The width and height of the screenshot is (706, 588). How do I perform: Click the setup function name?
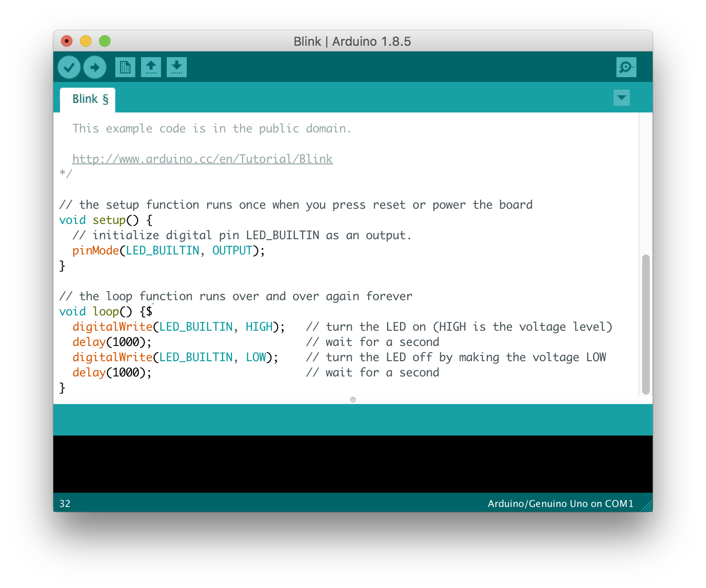(x=109, y=220)
